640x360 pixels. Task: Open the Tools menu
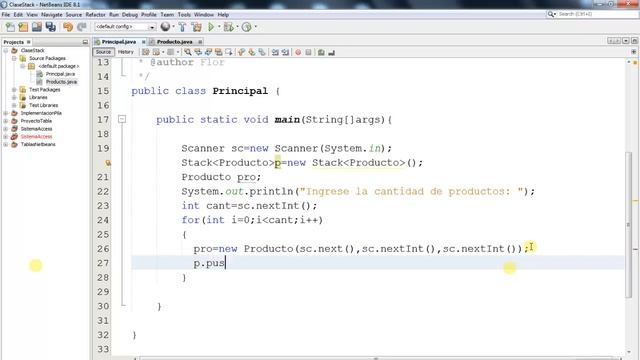(x=184, y=15)
